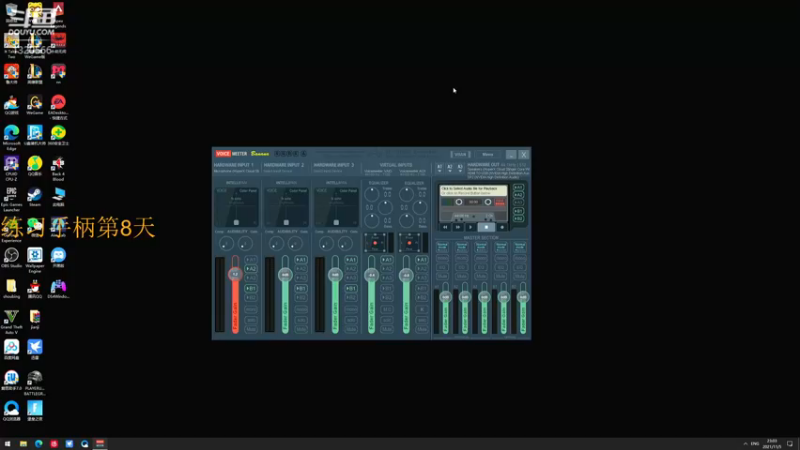
Task: Open OBS Studio desktop icon
Action: (11, 258)
